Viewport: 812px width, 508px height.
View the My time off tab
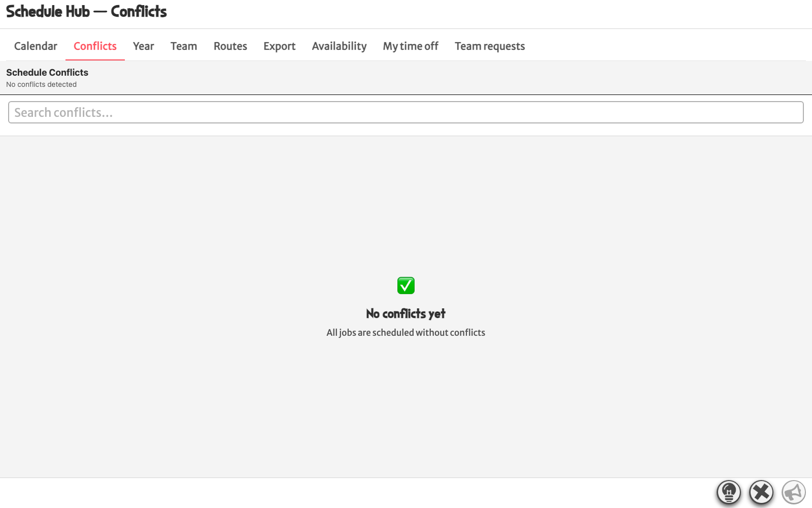[x=411, y=46]
